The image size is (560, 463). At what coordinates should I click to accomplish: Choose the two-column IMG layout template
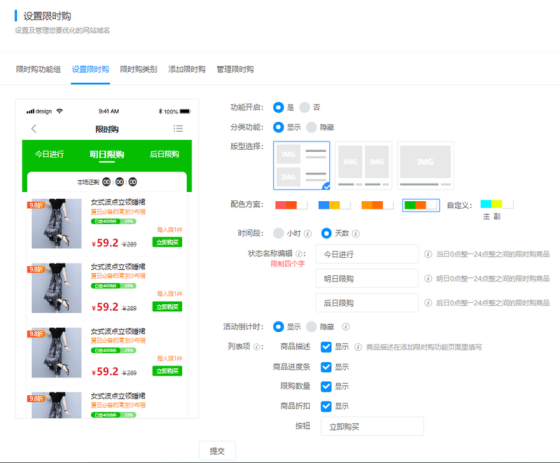click(x=364, y=165)
